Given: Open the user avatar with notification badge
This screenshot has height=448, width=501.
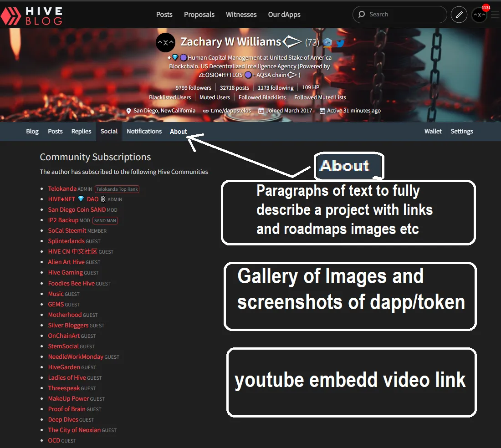Looking at the screenshot, I should click(x=480, y=15).
